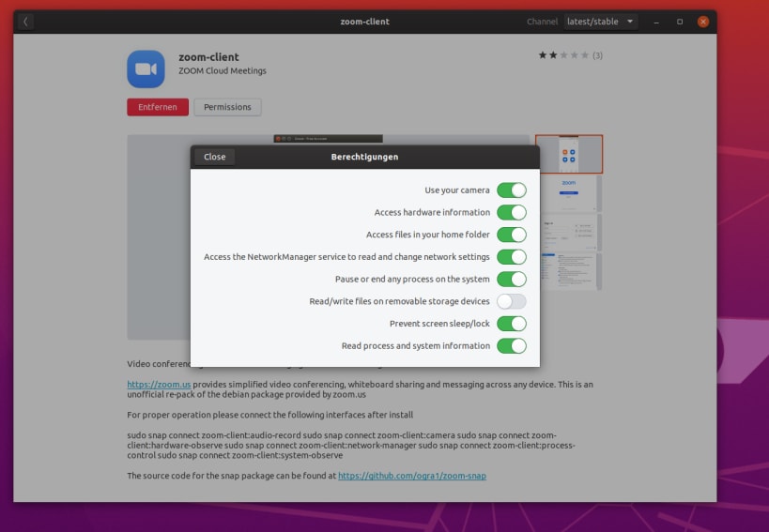This screenshot has height=532, width=769.
Task: Open the github.com/ogra1/zoom-snap link
Action: (412, 476)
